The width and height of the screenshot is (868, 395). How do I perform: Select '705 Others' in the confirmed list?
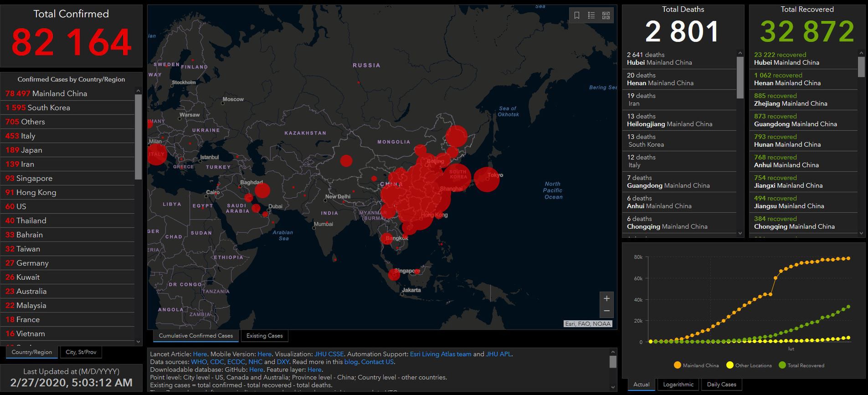[x=67, y=122]
